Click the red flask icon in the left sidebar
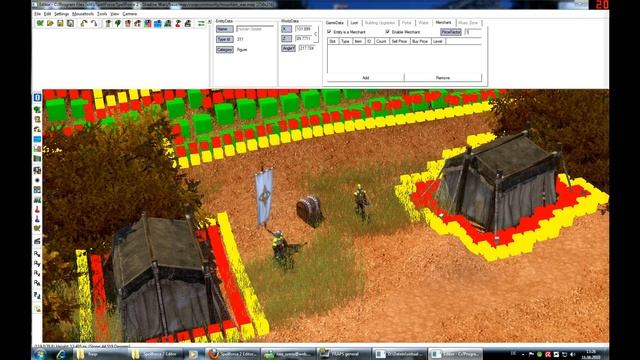Image resolution: width=640 pixels, height=360 pixels. coord(37,209)
